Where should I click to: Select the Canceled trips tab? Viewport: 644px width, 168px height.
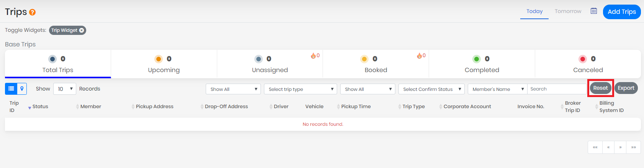(588, 64)
